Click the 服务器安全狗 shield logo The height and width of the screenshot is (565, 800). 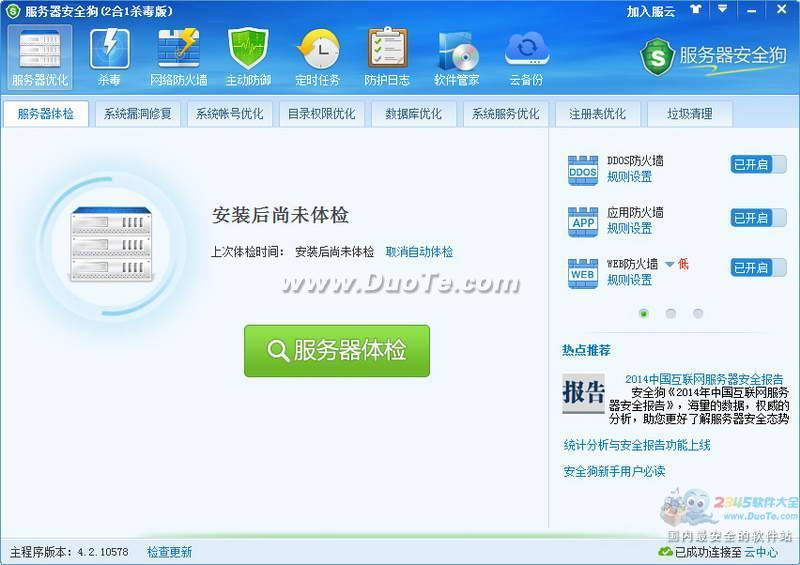pos(658,57)
